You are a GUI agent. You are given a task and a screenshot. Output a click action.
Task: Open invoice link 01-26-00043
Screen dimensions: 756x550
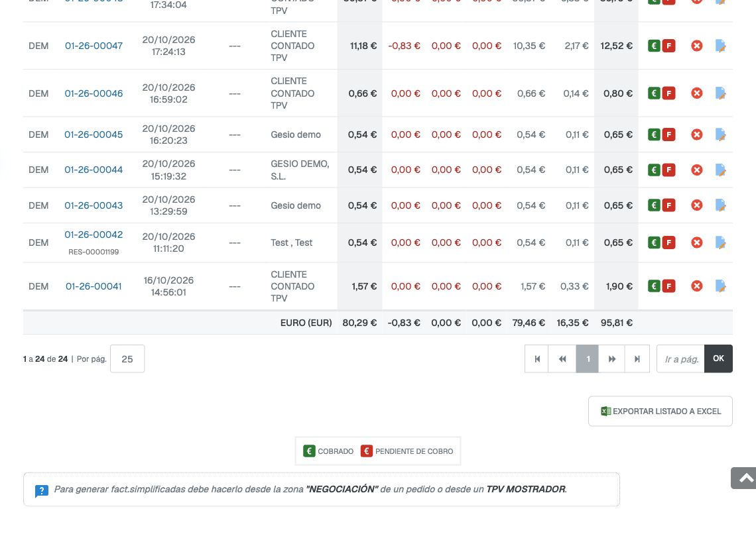pos(94,205)
